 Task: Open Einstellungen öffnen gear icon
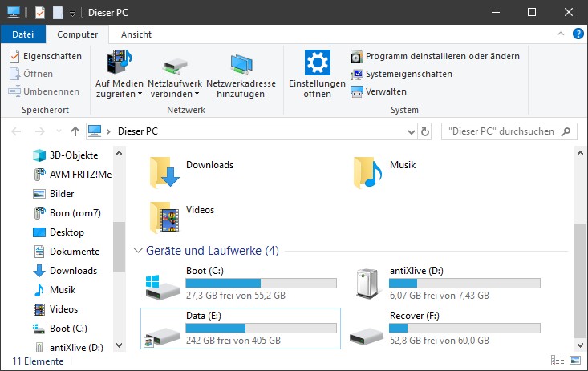317,63
